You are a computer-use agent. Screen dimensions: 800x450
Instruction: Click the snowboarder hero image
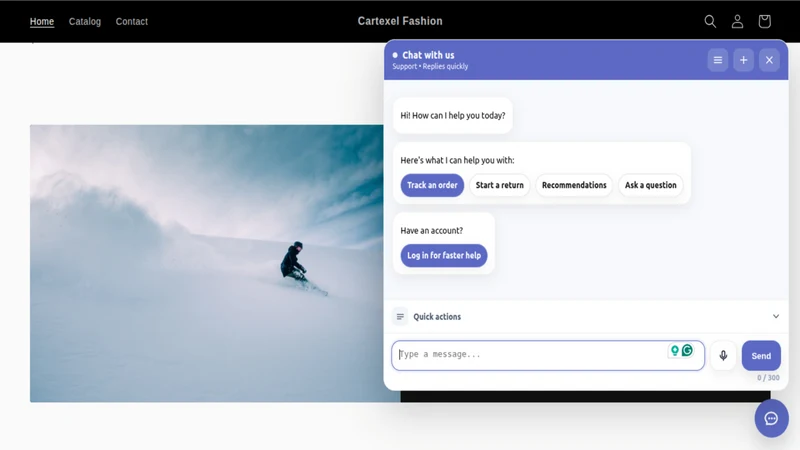point(207,263)
